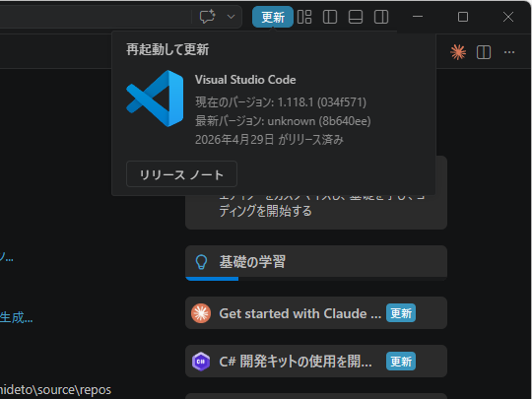This screenshot has width=532, height=399.
Task: Select the 2026年4月29日 release date text
Action: coord(269,140)
